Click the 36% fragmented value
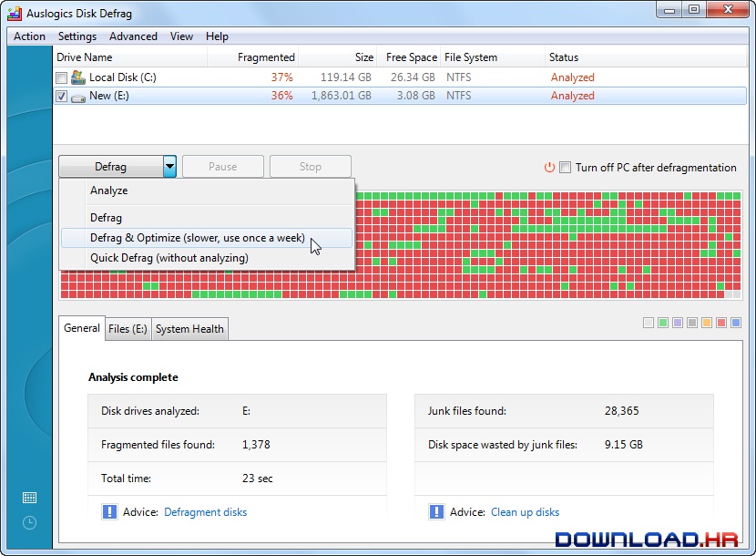 point(281,96)
